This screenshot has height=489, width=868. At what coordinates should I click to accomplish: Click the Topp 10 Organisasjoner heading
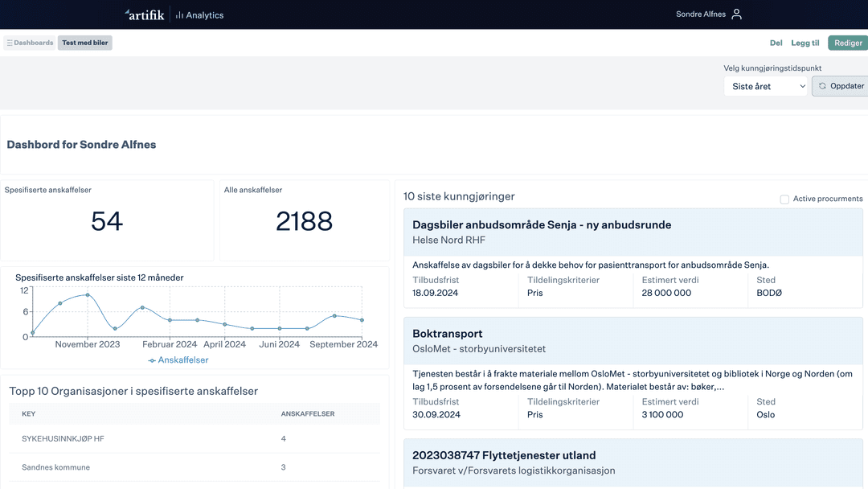click(x=133, y=391)
